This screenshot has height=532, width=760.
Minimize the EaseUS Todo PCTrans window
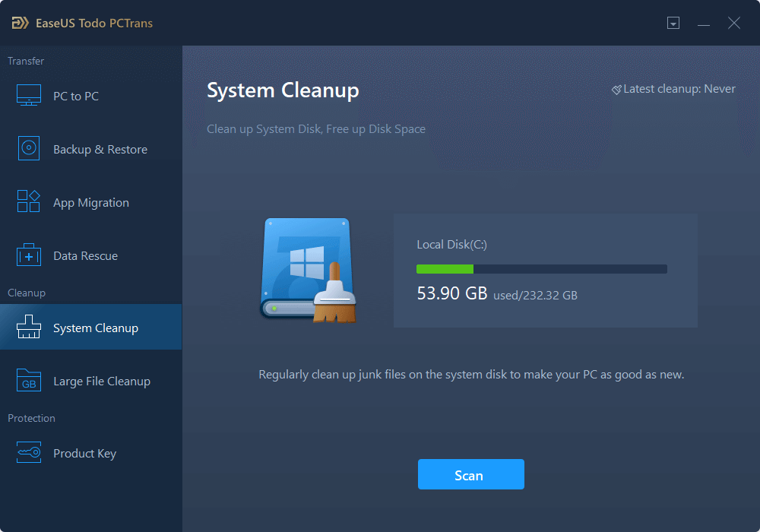tap(704, 24)
